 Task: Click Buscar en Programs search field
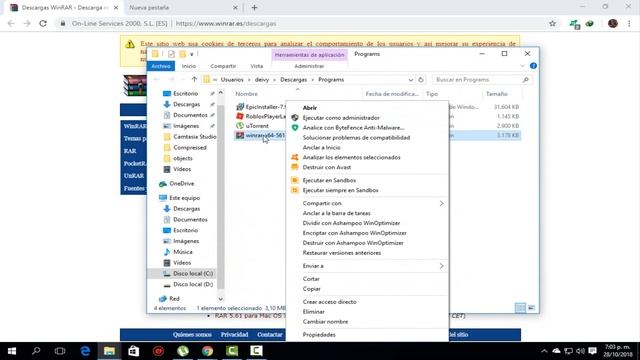[x=482, y=80]
